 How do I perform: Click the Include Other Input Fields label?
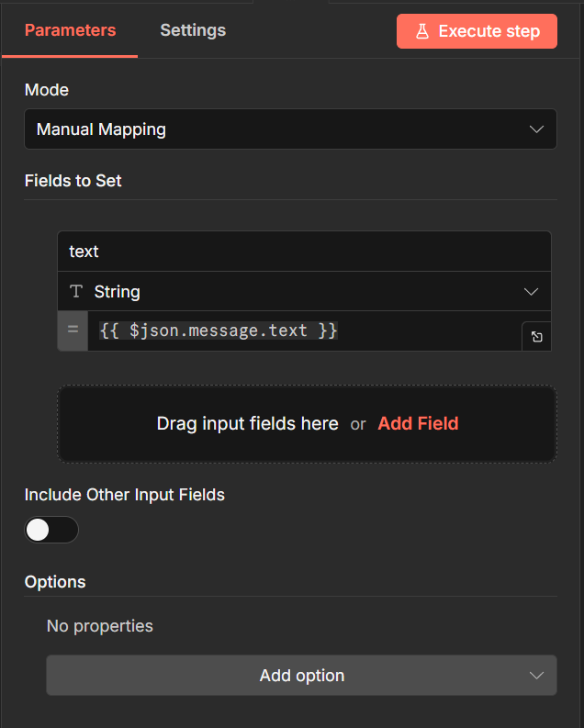[x=124, y=495]
